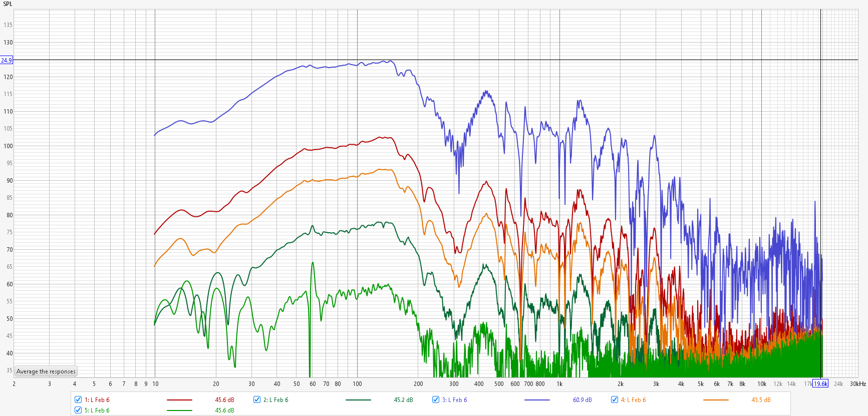Screen dimensions: 868x416
Task: Click the 2k frequency axis label
Action: pos(621,384)
